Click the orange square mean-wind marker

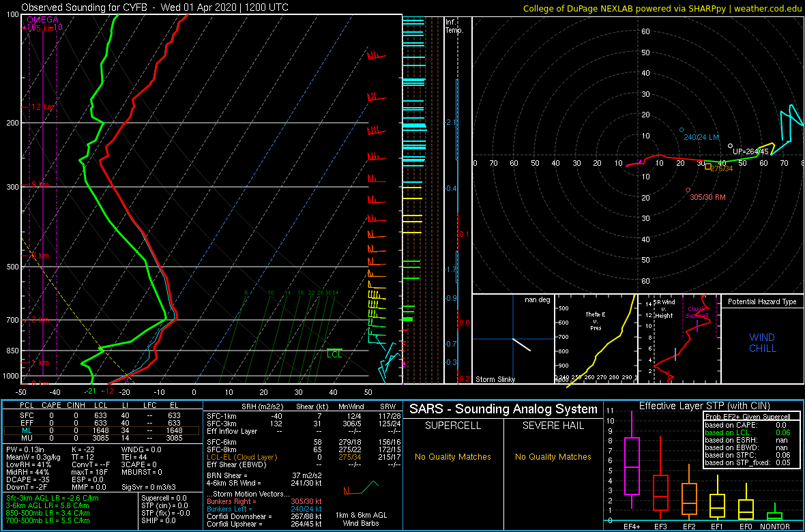(x=708, y=166)
